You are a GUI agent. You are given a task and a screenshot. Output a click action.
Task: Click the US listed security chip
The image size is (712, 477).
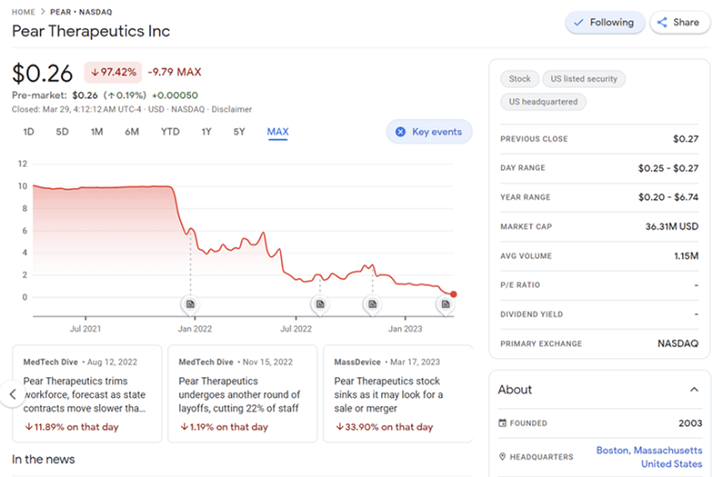583,79
